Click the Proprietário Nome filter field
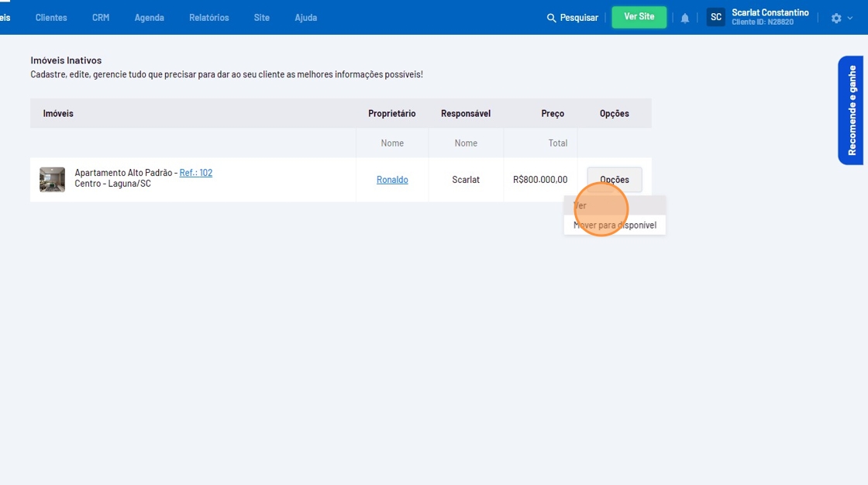This screenshot has height=485, width=868. coord(392,143)
